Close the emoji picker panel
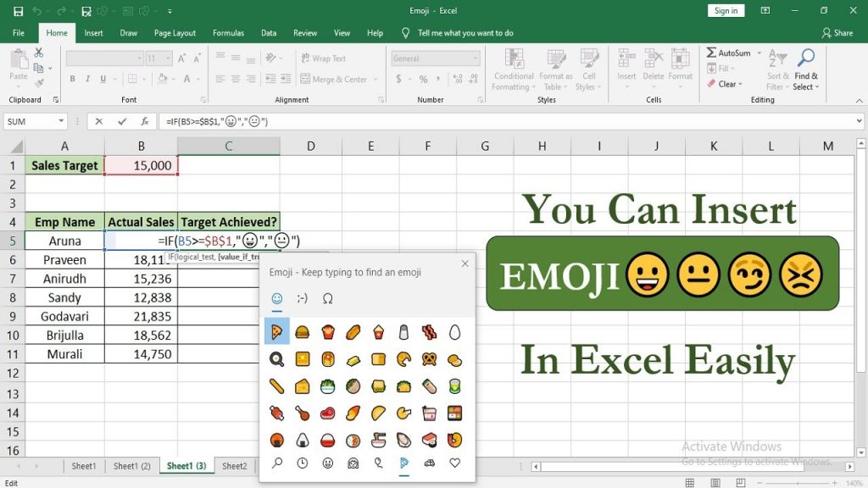Viewport: 868px width, 488px height. (465, 264)
